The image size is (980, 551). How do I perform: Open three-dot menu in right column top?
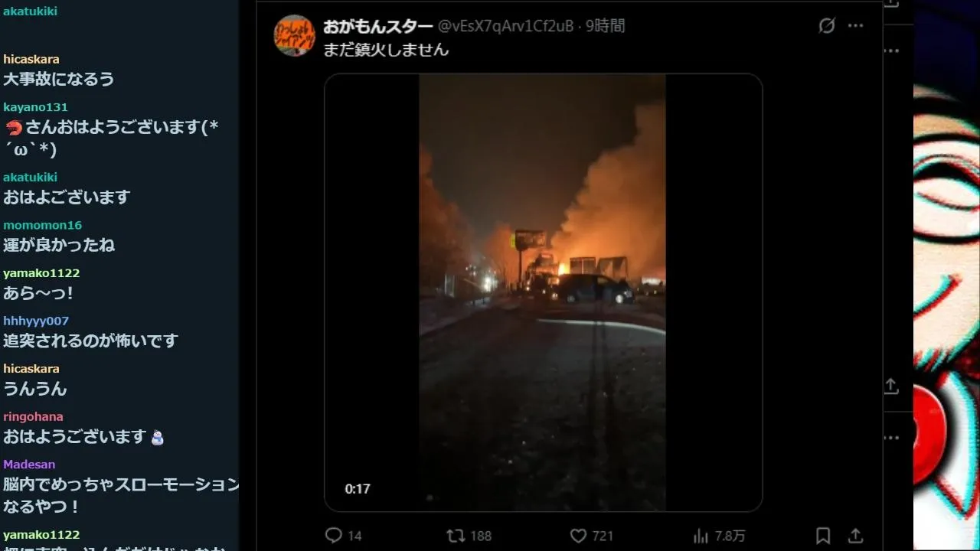coord(891,51)
